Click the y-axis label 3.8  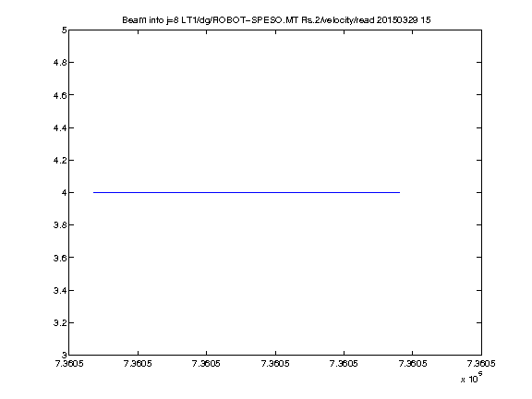pyautogui.click(x=60, y=225)
